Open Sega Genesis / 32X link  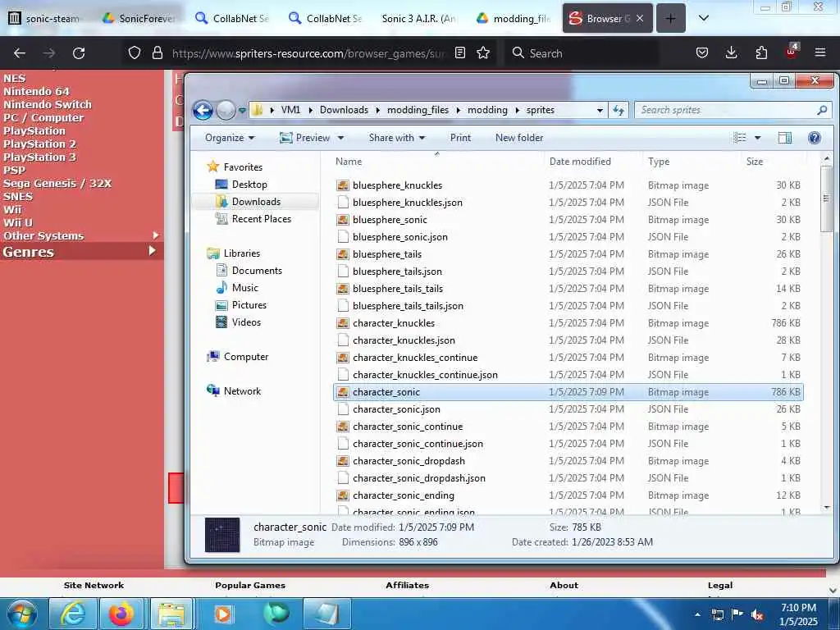[x=57, y=183]
